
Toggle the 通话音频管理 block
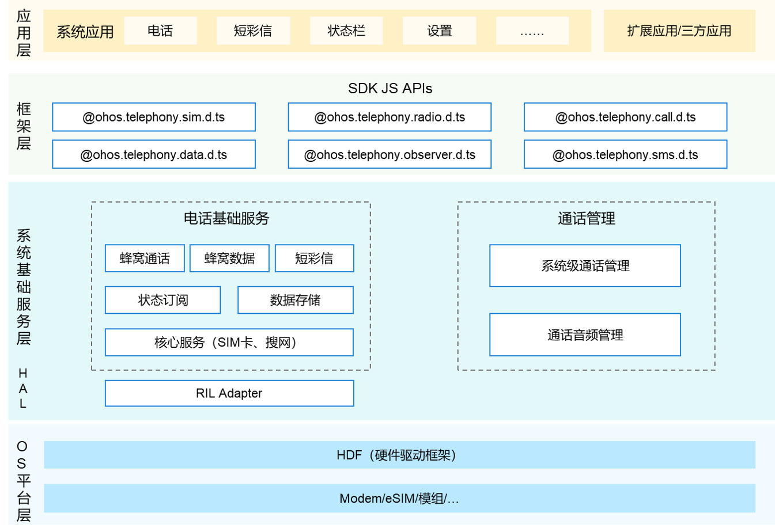pyautogui.click(x=585, y=335)
